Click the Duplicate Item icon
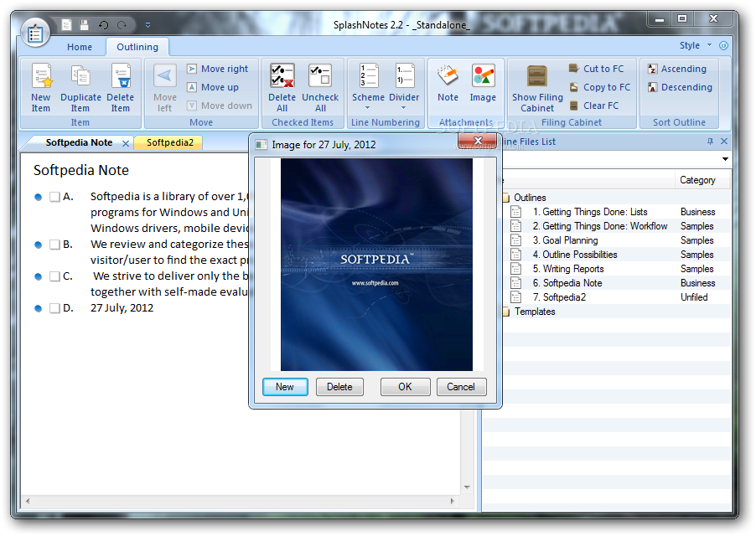 [x=80, y=75]
